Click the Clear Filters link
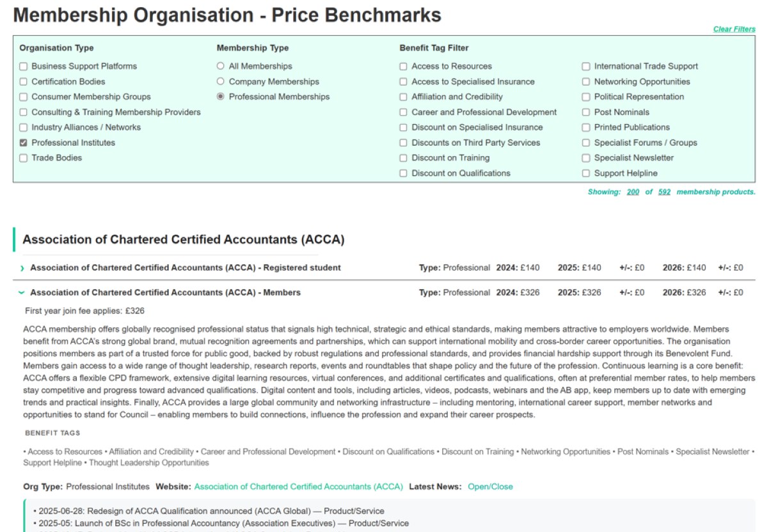The image size is (778, 532). pos(734,29)
